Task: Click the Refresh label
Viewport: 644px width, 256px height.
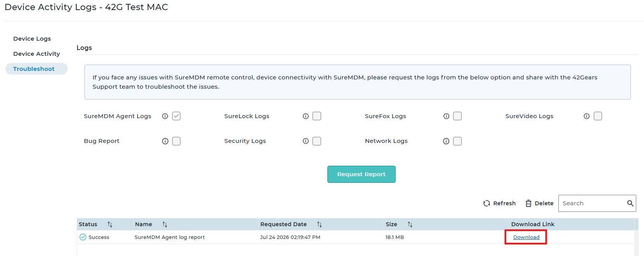Action: [x=505, y=203]
